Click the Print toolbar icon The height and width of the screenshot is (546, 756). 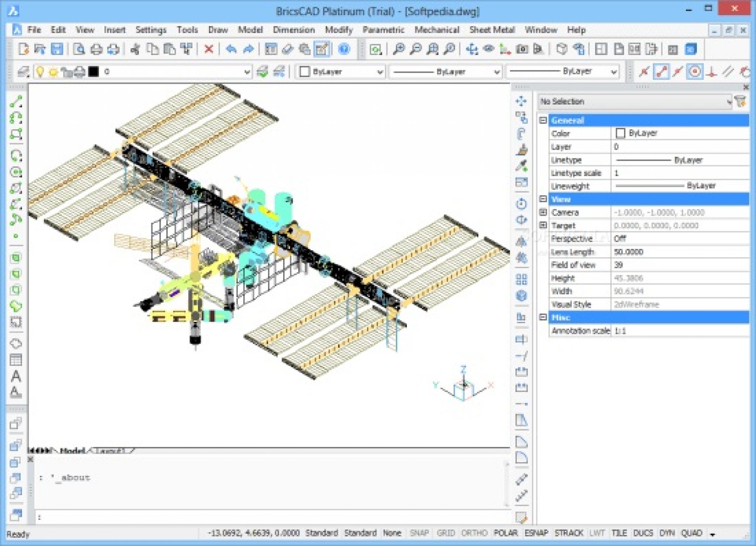click(x=96, y=49)
